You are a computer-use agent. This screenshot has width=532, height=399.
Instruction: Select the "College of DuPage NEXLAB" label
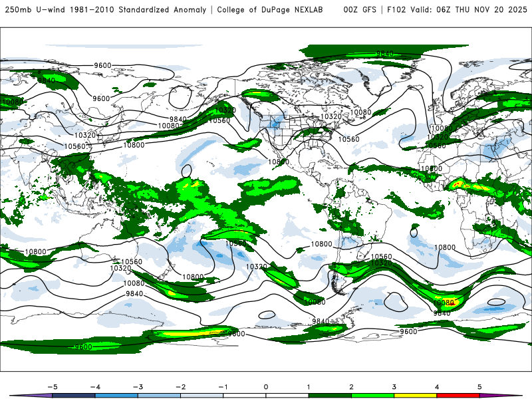pos(270,10)
